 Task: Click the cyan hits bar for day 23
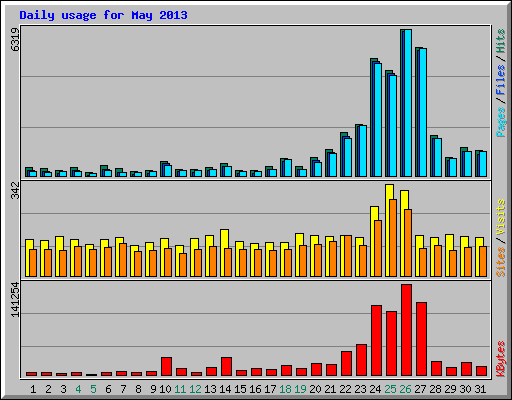click(x=363, y=151)
